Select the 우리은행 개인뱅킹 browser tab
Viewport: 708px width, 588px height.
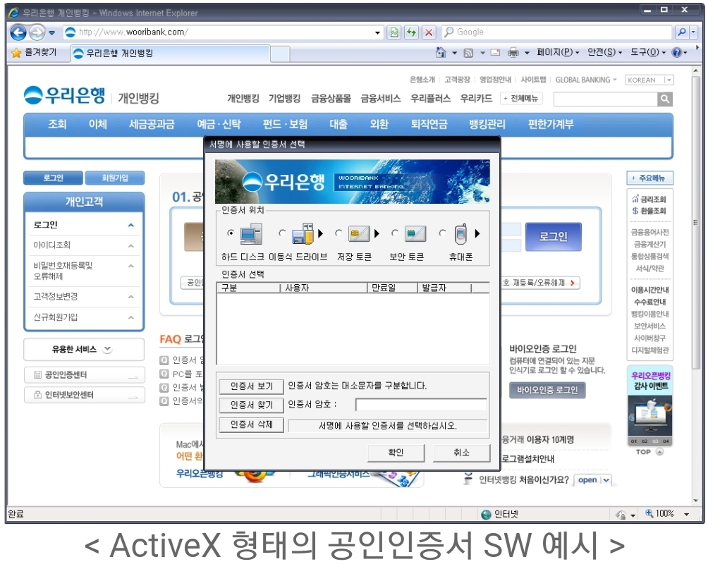click(170, 54)
